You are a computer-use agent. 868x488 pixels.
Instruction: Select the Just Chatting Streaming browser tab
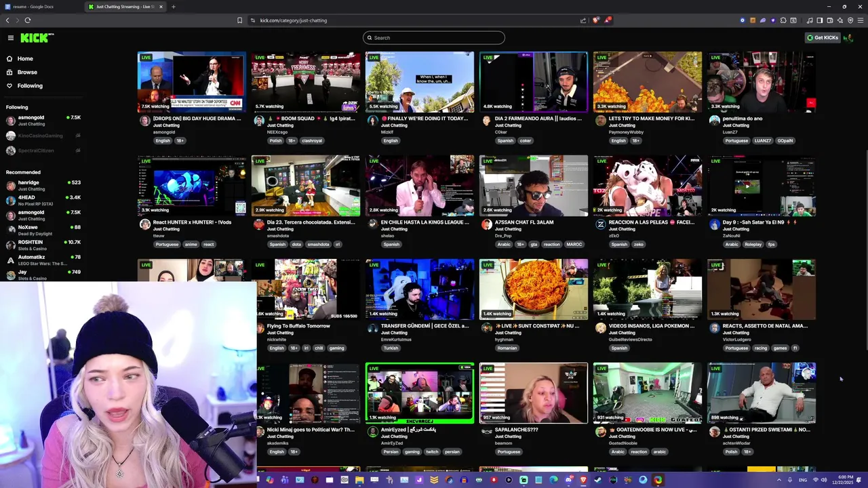coord(125,7)
